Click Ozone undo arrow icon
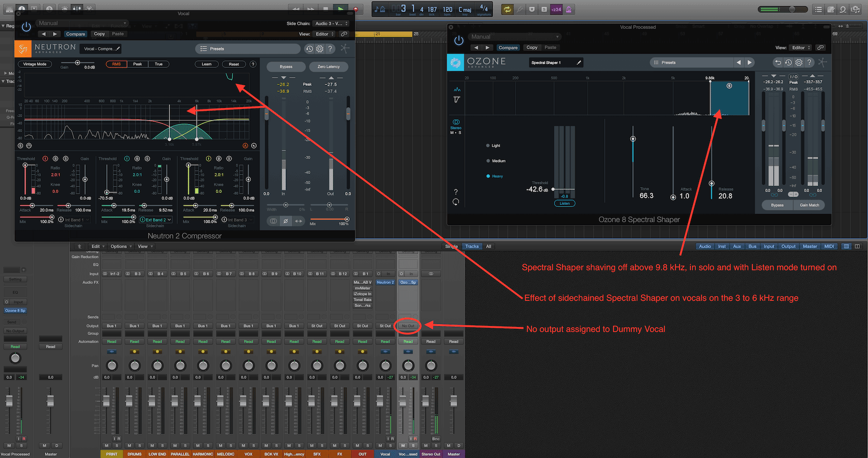The height and width of the screenshot is (458, 868). pyautogui.click(x=778, y=62)
